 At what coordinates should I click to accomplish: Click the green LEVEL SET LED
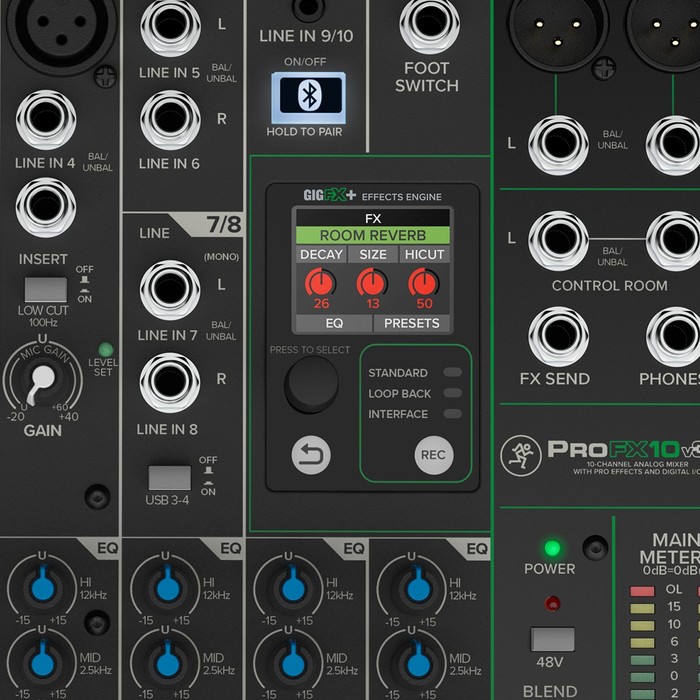tap(105, 350)
